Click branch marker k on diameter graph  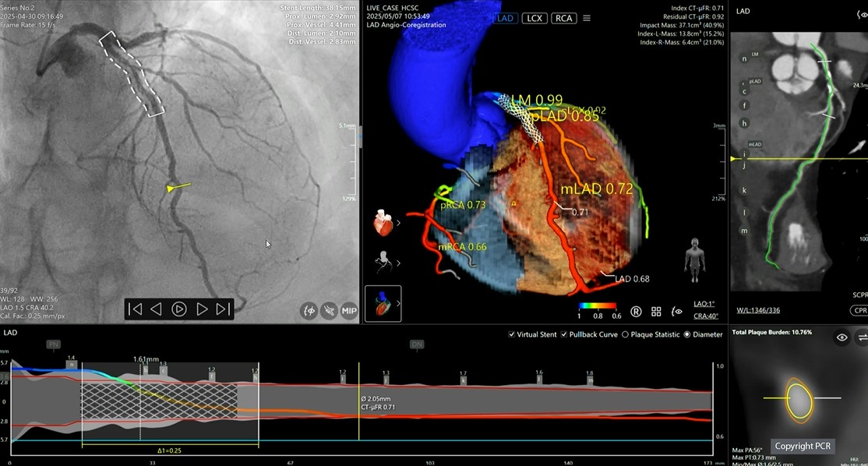tap(464, 380)
